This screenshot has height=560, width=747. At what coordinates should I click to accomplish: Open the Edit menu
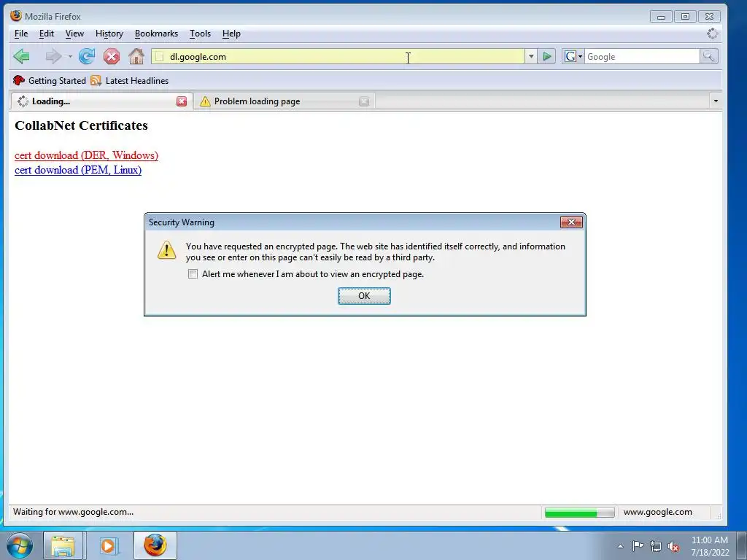pyautogui.click(x=46, y=34)
